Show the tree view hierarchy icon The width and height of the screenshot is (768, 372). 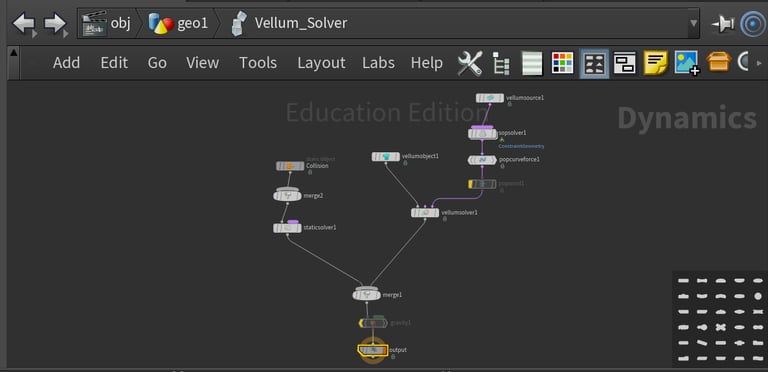pos(501,64)
